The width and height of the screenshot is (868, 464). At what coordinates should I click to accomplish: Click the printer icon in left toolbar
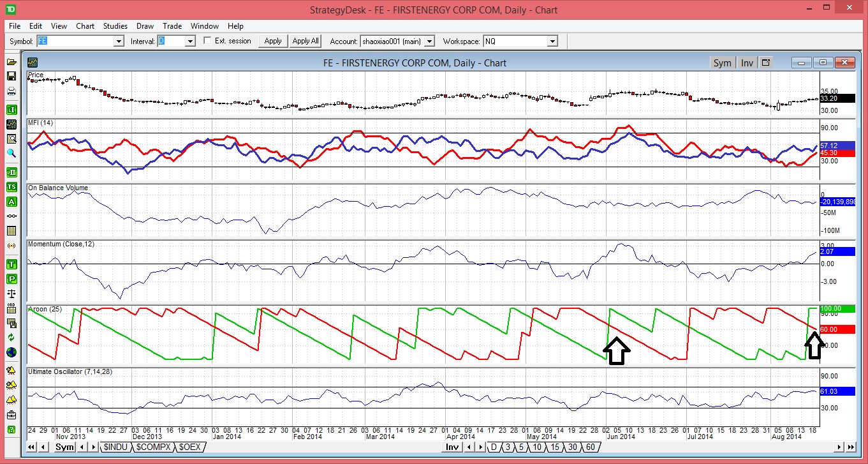(11, 91)
